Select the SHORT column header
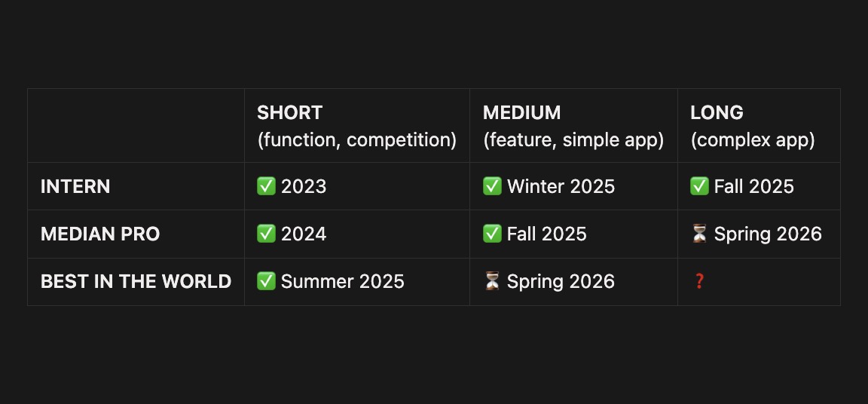 point(289,113)
